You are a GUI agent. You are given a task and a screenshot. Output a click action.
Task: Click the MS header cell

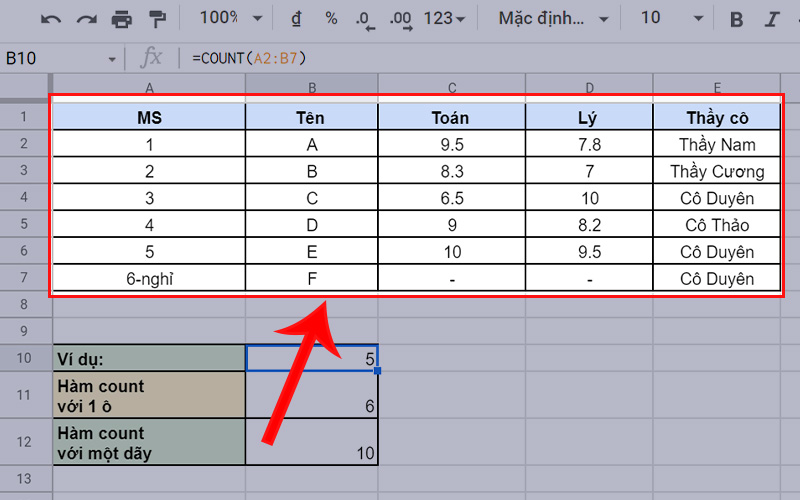tap(149, 117)
